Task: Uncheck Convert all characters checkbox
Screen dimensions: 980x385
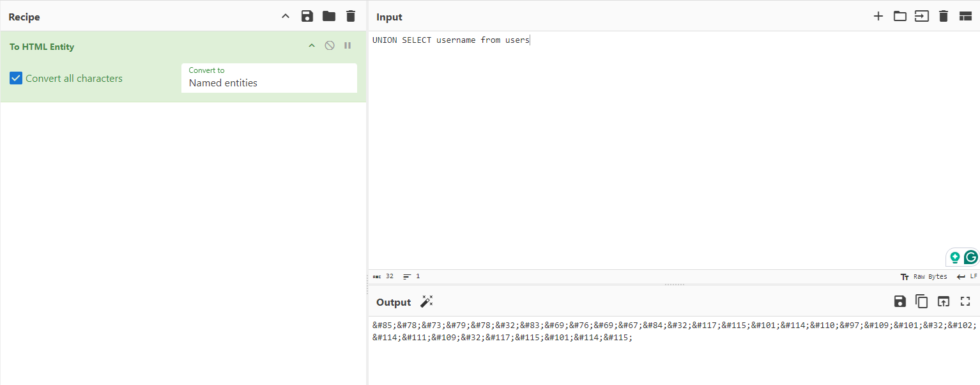Action: pos(16,79)
